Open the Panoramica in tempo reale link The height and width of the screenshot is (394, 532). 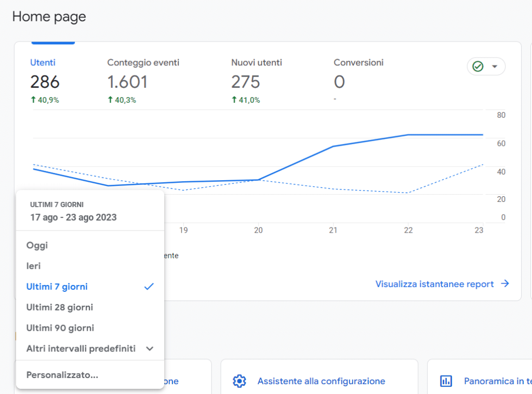498,381
